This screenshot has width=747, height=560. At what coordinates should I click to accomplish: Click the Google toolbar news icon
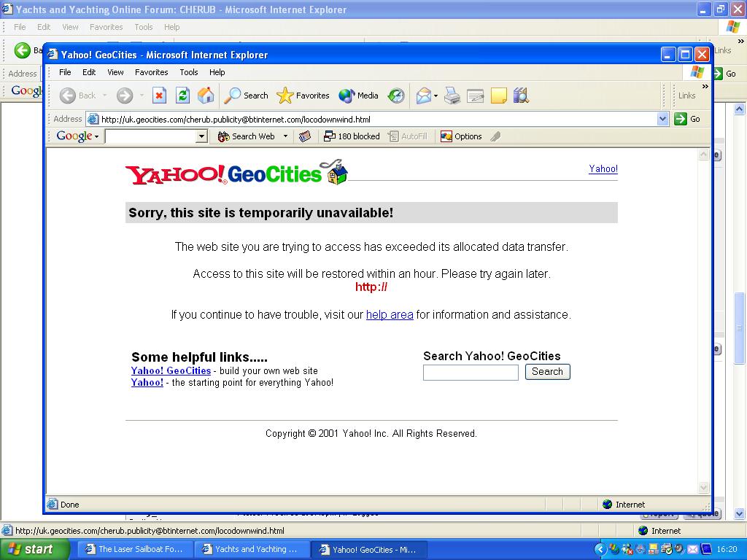tap(305, 136)
